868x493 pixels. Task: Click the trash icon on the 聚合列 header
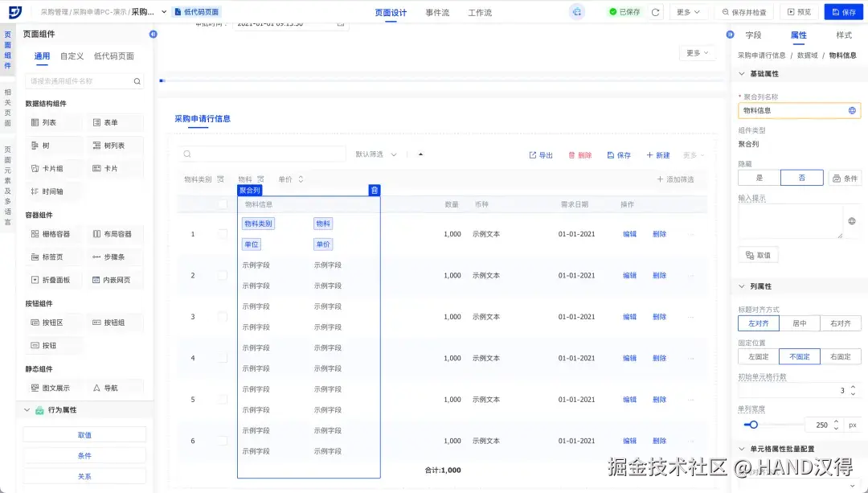pos(375,190)
